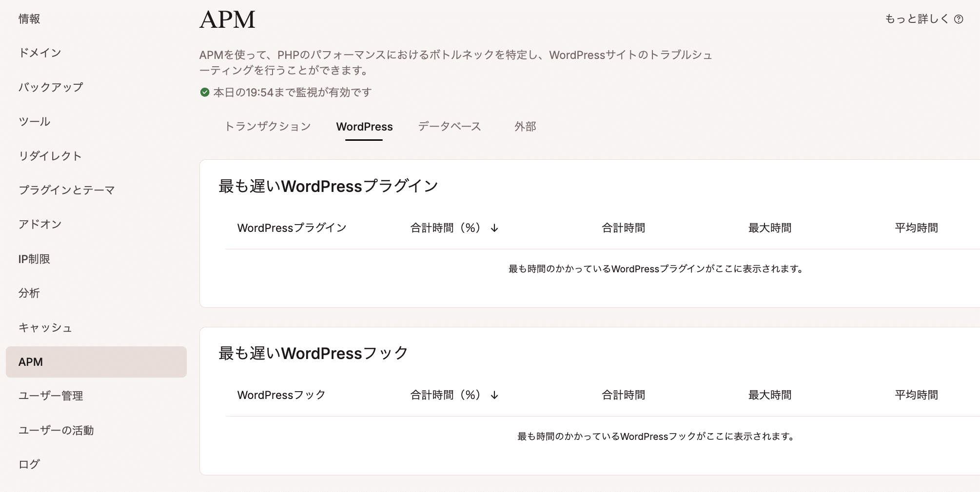Switch to the データベース tab
Image resolution: width=980 pixels, height=492 pixels.
449,127
